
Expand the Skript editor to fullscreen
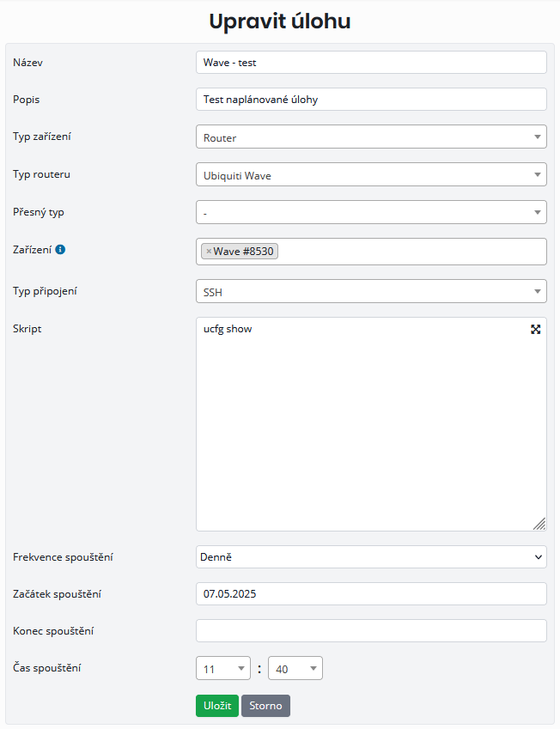pyautogui.click(x=535, y=330)
